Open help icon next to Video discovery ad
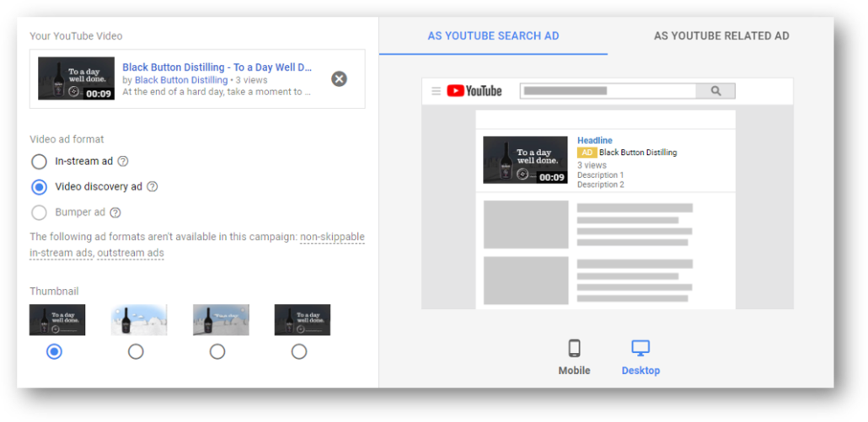The width and height of the screenshot is (868, 422). coord(153,187)
